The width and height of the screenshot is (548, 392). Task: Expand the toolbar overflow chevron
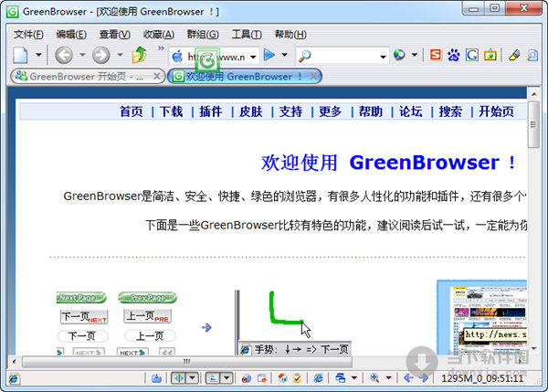click(161, 48)
